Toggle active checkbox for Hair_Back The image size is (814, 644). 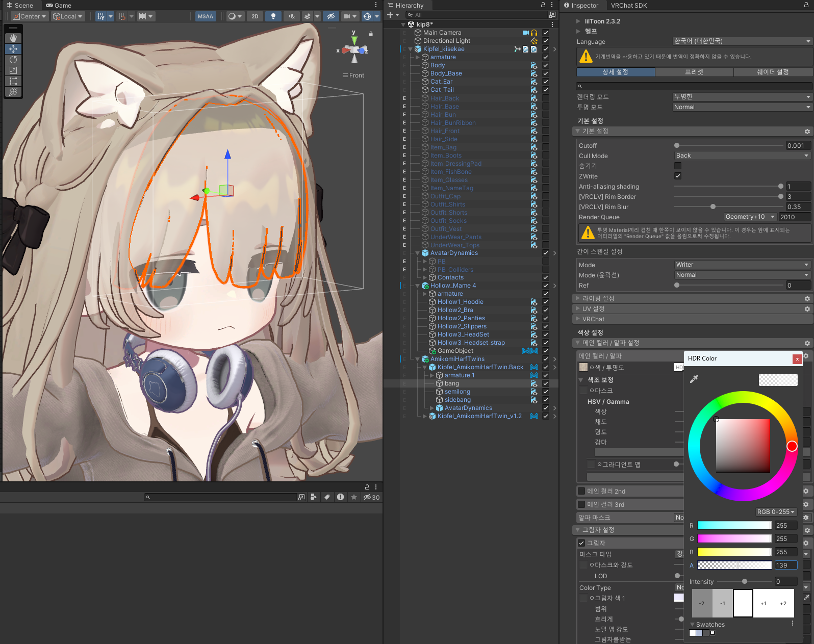(x=546, y=98)
